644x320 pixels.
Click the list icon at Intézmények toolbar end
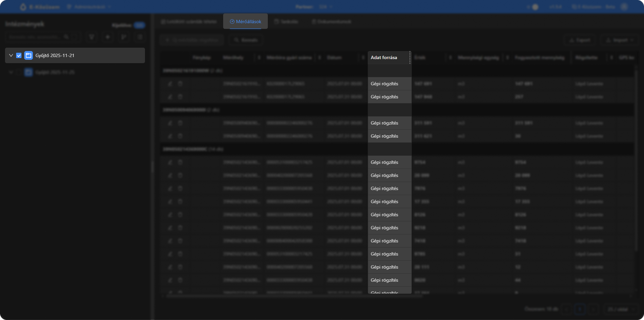pyautogui.click(x=140, y=37)
